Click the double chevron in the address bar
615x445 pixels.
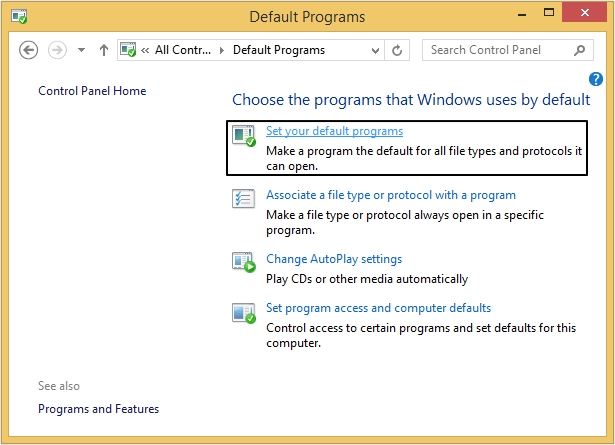(145, 50)
